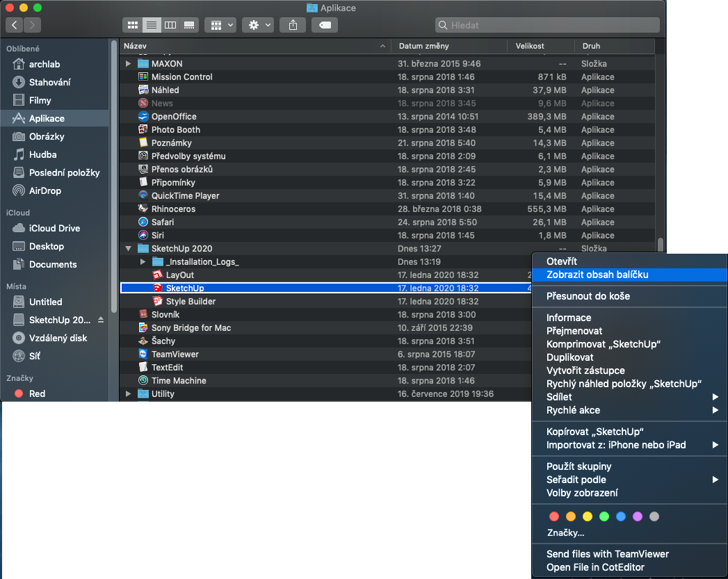Open Stahování downloads in the sidebar

[55, 82]
